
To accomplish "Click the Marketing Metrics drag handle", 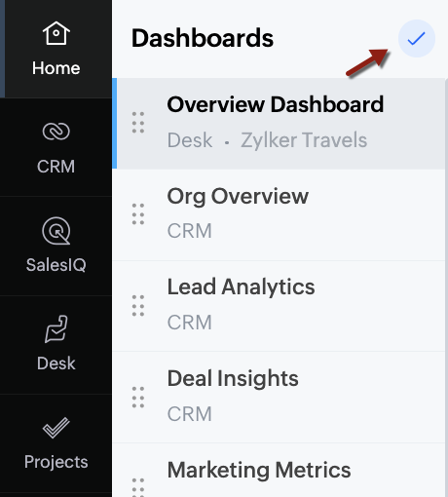I will coord(138,487).
